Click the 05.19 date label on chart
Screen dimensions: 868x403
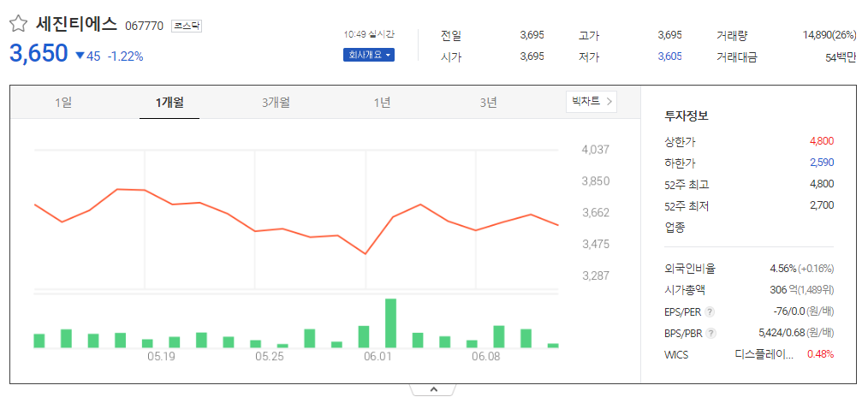(x=161, y=357)
